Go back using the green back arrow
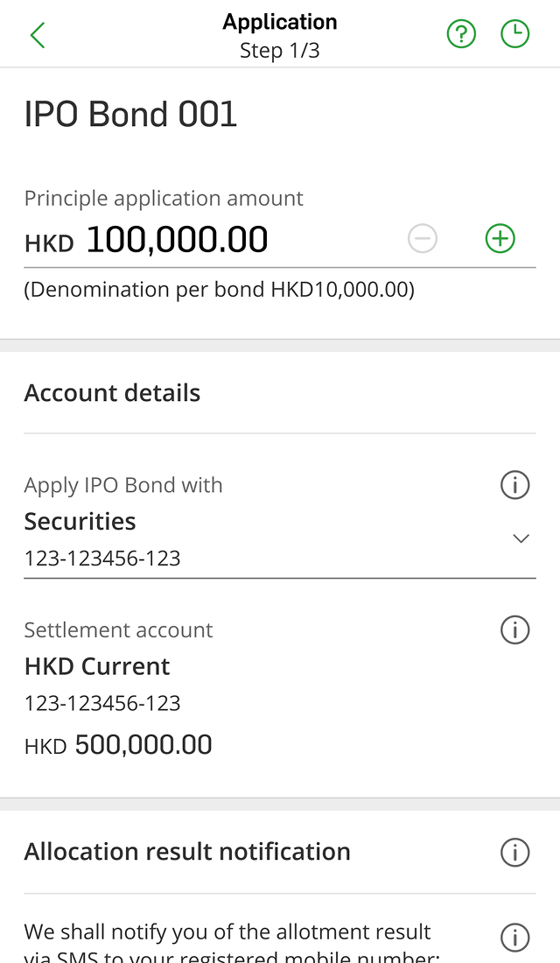This screenshot has height=963, width=560. (x=38, y=35)
